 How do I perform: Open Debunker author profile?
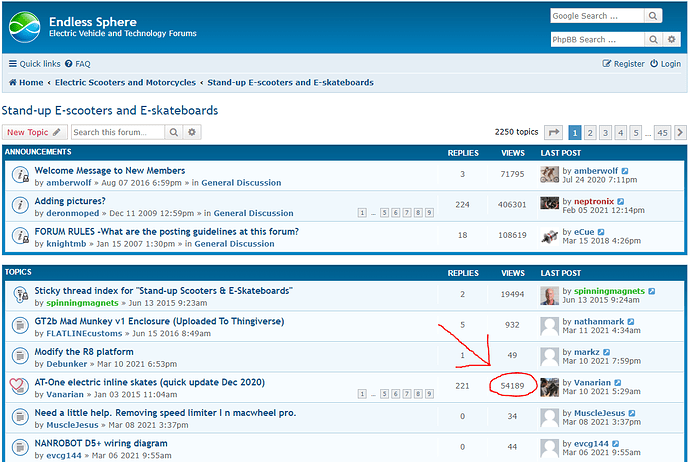click(x=66, y=364)
